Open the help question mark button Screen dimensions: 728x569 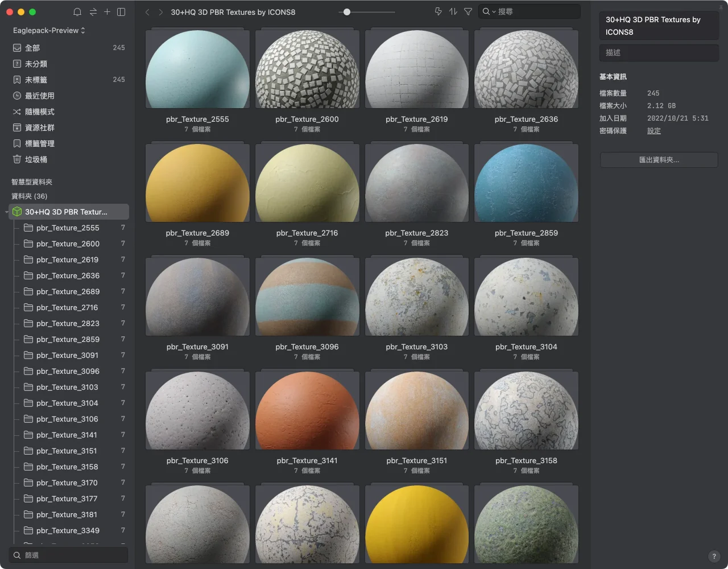[x=714, y=556]
